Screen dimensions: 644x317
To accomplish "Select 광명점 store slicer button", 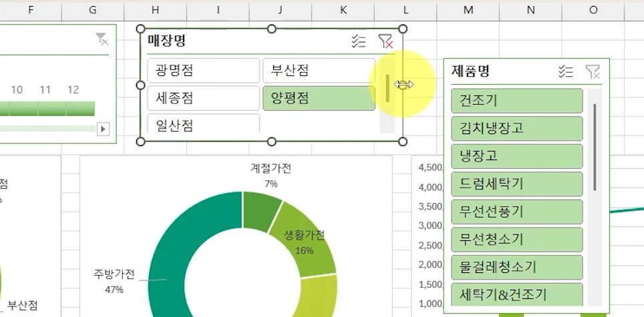I will (203, 71).
